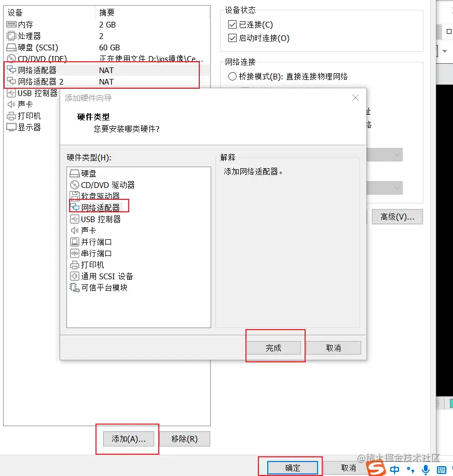The height and width of the screenshot is (476, 453).
Task: Click the 完成 button in the wizard
Action: point(275,347)
